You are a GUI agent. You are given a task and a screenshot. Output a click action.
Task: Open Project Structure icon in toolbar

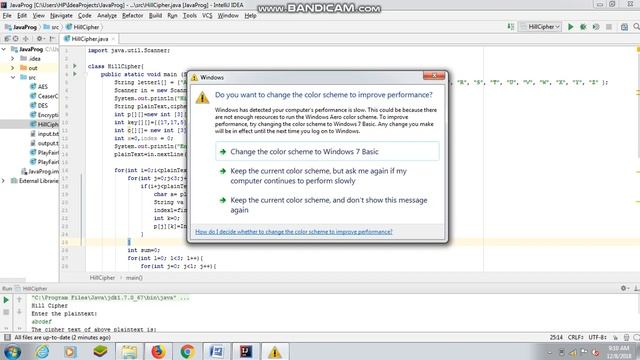tap(624, 27)
